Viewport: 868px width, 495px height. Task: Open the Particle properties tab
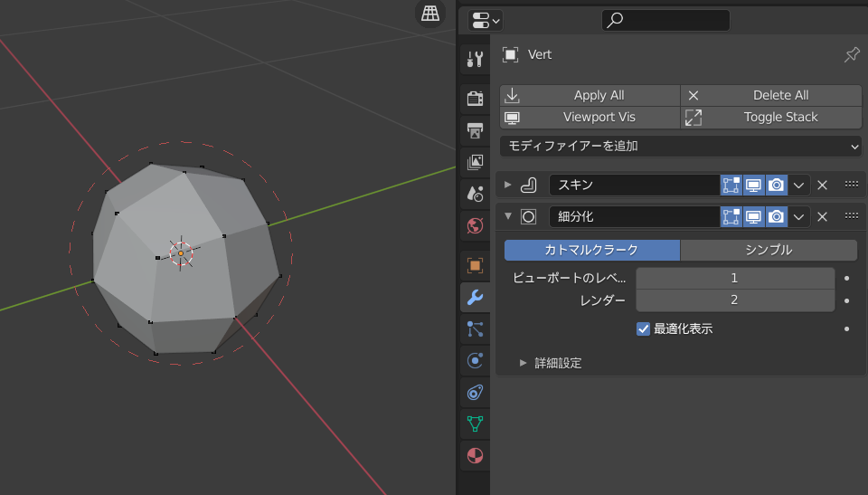tap(475, 329)
